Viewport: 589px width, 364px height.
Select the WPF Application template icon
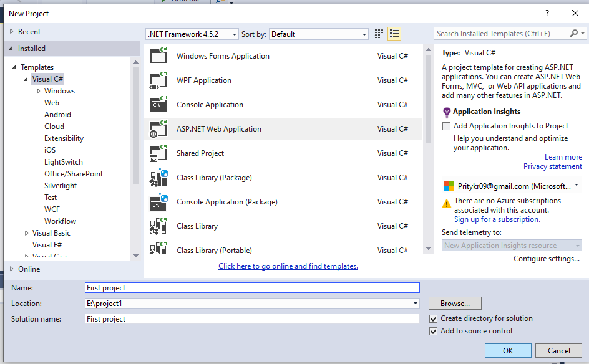tap(158, 80)
